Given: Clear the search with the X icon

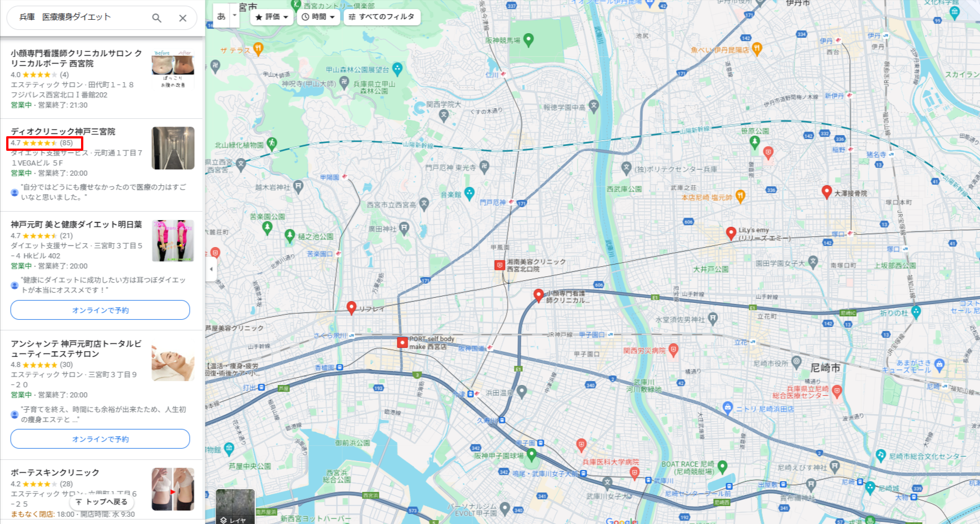Looking at the screenshot, I should pos(183,18).
